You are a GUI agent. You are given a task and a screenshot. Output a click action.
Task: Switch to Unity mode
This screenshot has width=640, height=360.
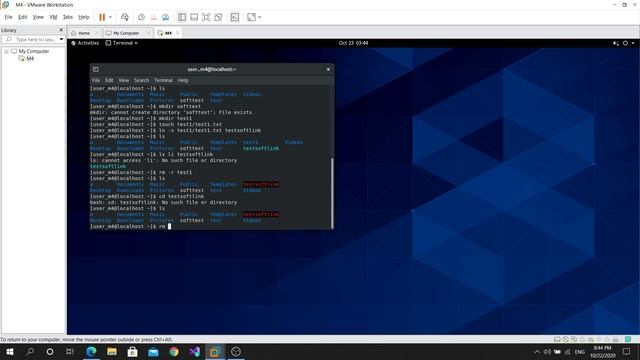point(218,17)
